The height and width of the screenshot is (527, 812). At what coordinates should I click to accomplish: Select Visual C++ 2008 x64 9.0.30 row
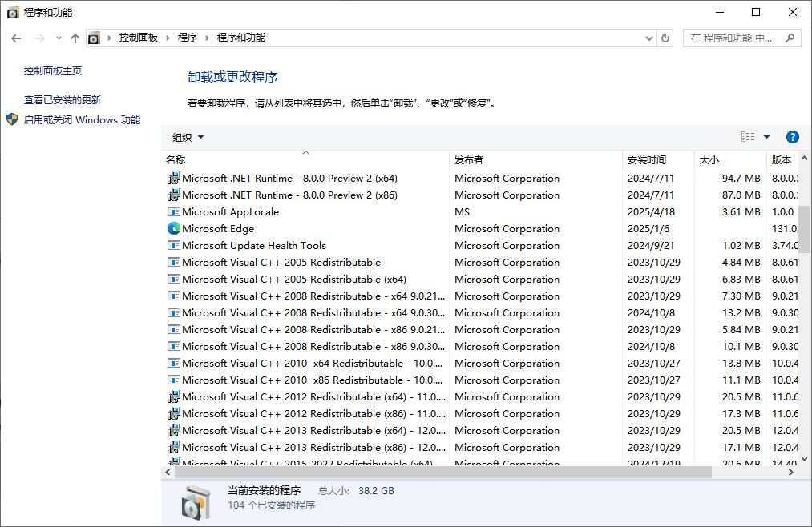coord(481,313)
